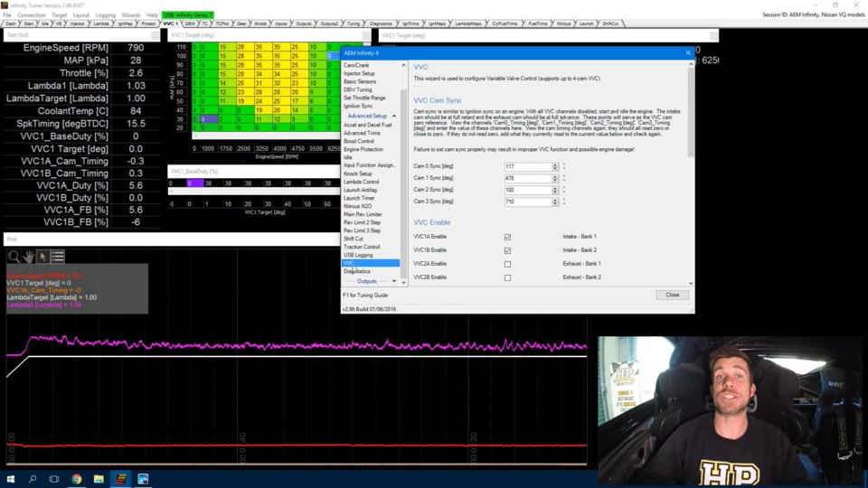The height and width of the screenshot is (488, 868).
Task: Launch Chrome from the taskbar
Action: point(76,479)
